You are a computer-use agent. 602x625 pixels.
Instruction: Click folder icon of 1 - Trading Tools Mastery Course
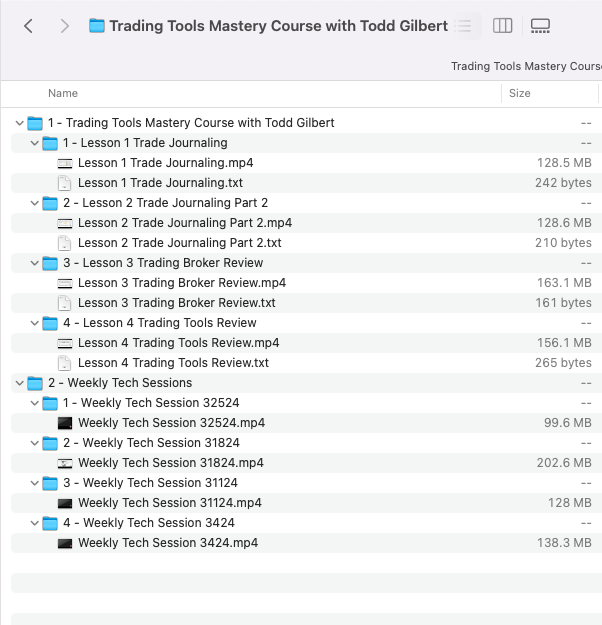[35, 123]
